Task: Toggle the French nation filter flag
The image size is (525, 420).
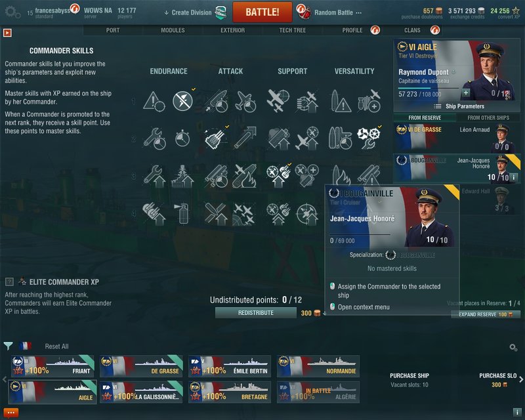Action: pyautogui.click(x=26, y=346)
